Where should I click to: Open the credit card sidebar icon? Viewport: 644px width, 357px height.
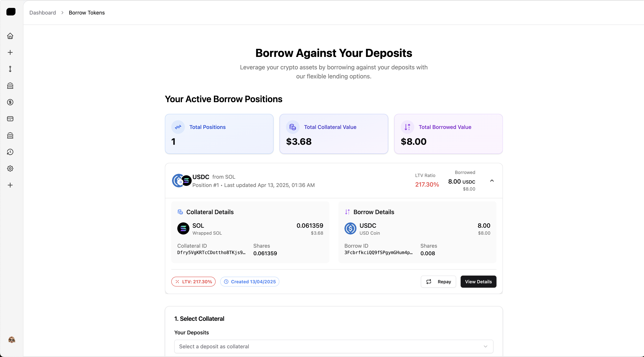10,119
